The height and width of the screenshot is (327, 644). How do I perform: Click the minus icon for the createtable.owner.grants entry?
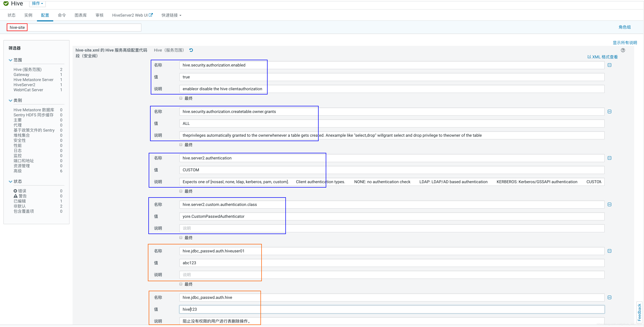click(610, 111)
